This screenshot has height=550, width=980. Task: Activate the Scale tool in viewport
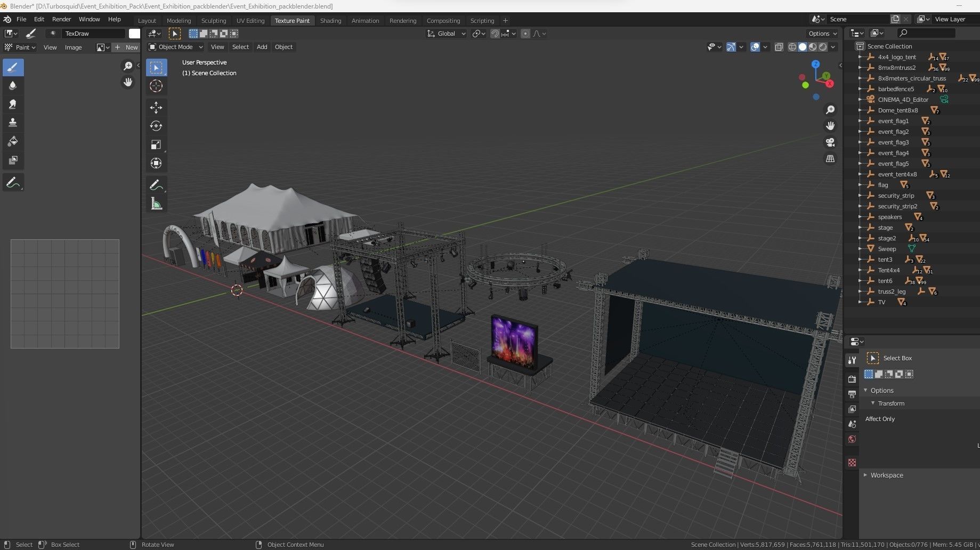156,145
